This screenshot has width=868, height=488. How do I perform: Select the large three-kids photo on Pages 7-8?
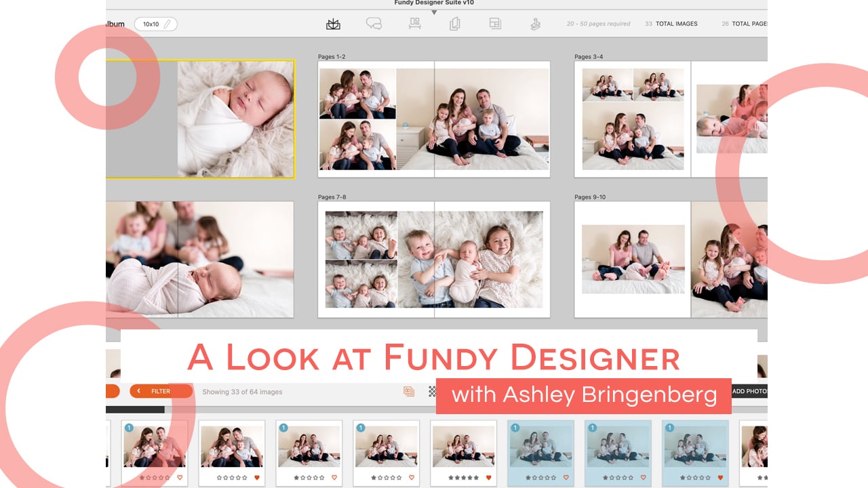pos(470,260)
